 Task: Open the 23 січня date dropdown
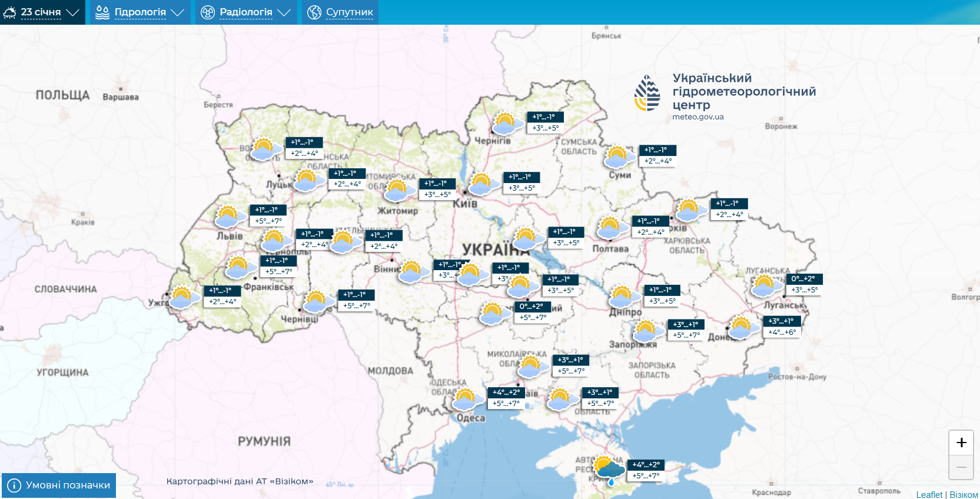point(41,12)
